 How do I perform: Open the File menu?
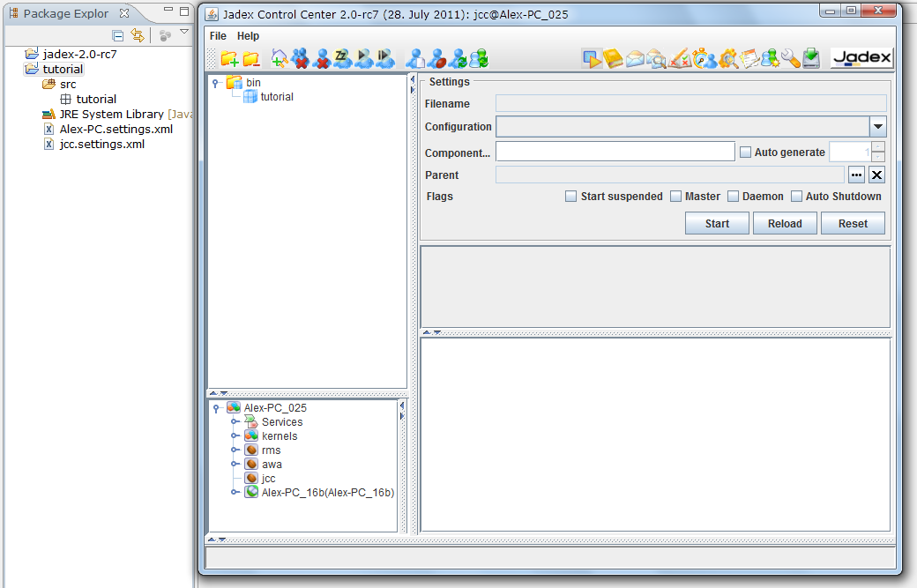(x=216, y=36)
